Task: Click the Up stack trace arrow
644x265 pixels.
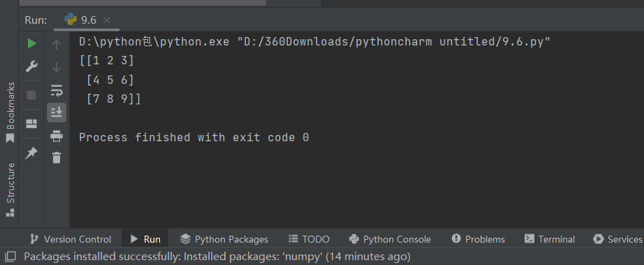Action: (x=57, y=45)
